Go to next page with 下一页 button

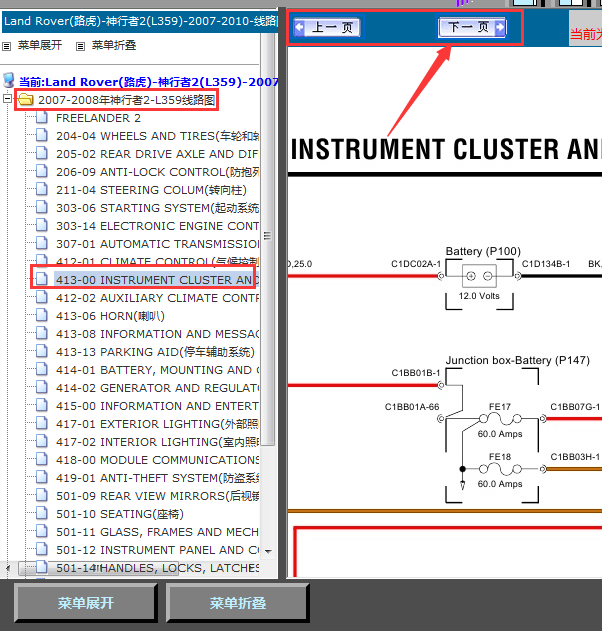click(x=472, y=27)
